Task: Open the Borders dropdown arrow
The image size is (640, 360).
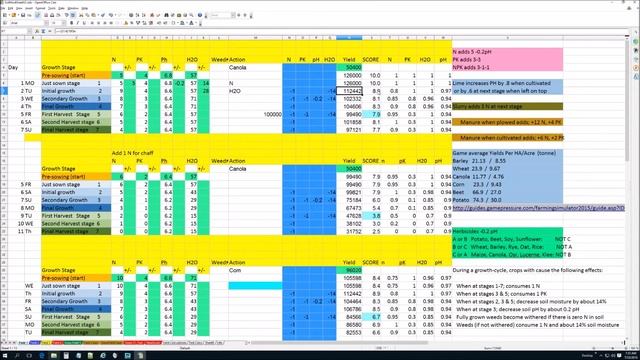Action: pos(178,23)
